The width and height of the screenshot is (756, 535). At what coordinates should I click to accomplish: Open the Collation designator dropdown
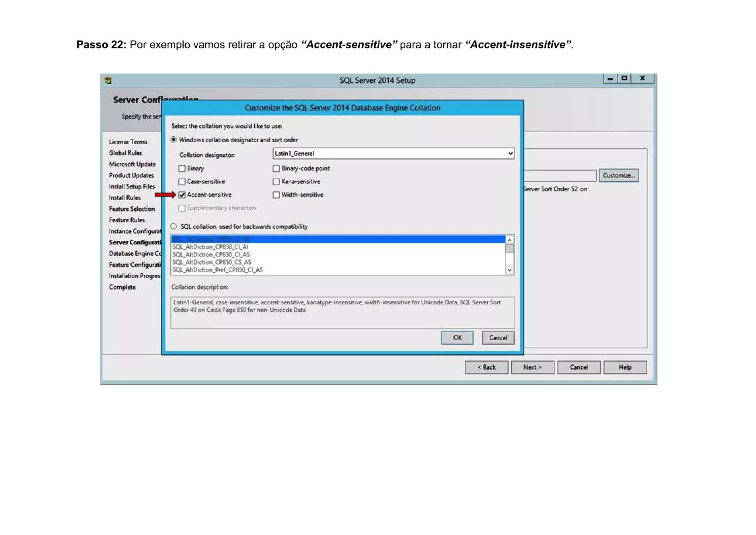click(x=510, y=153)
